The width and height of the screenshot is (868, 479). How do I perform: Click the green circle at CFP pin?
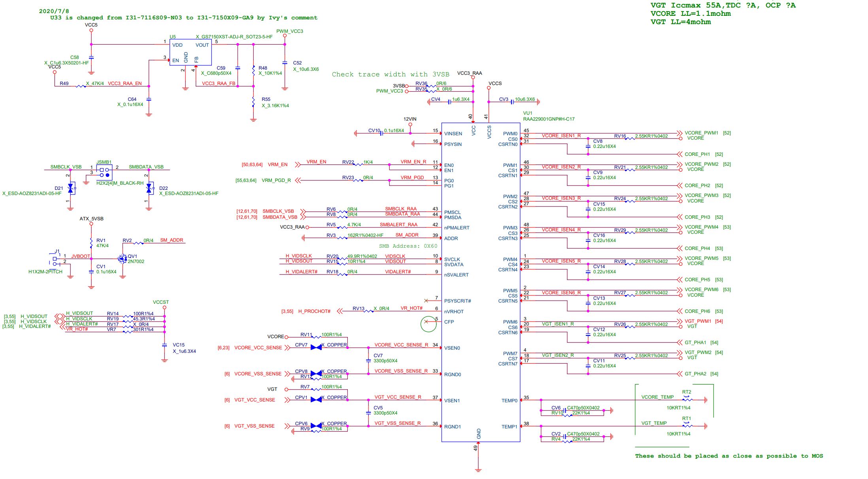coord(428,324)
